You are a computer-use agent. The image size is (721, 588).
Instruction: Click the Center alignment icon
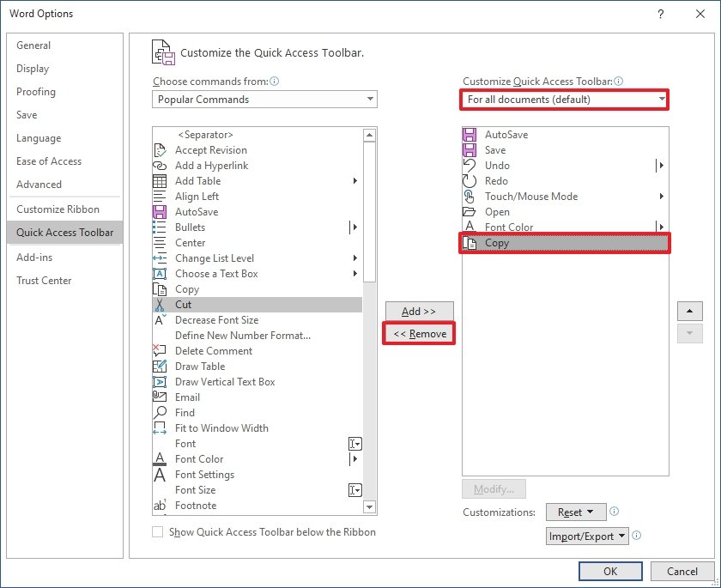[160, 243]
